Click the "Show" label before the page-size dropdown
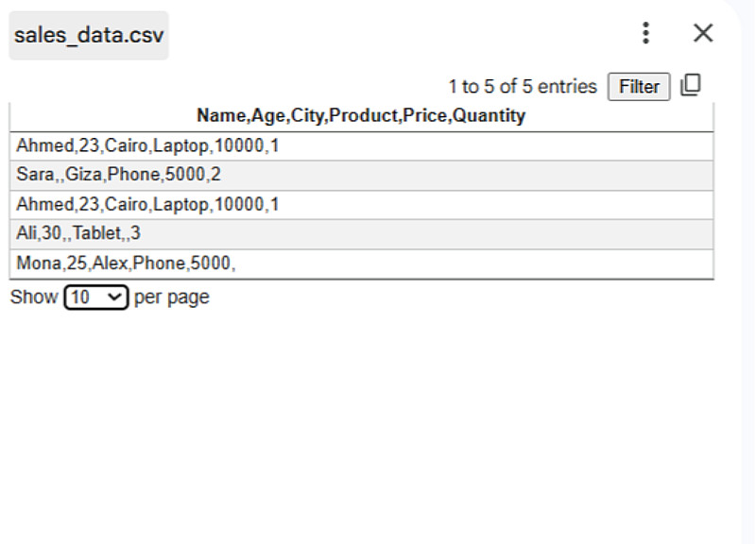The image size is (756, 544). point(34,297)
